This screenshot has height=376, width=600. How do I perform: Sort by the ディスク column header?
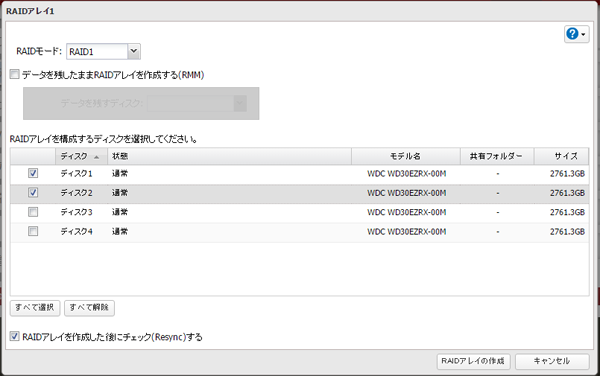tap(82, 156)
